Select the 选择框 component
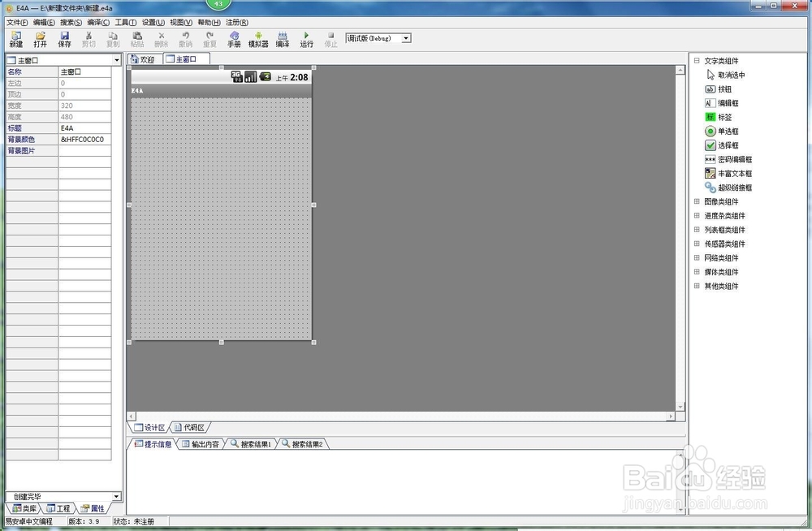This screenshot has width=812, height=531. click(722, 145)
